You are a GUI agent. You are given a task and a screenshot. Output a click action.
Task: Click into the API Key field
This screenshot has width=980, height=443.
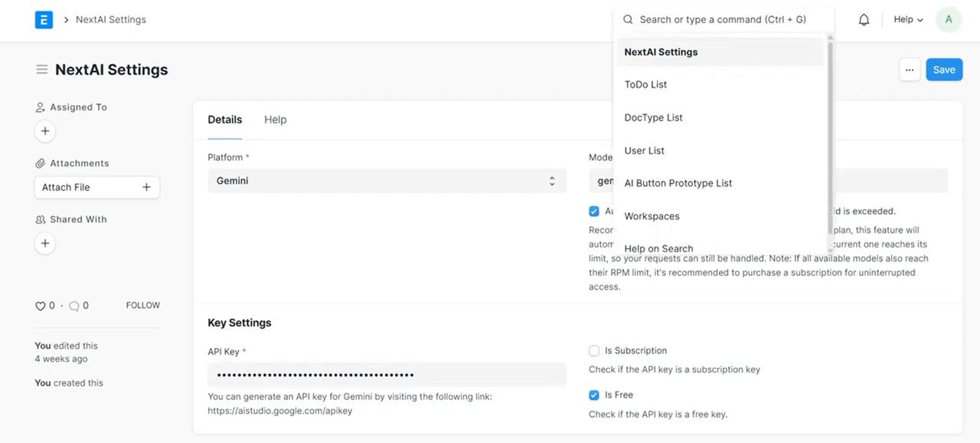pos(387,375)
